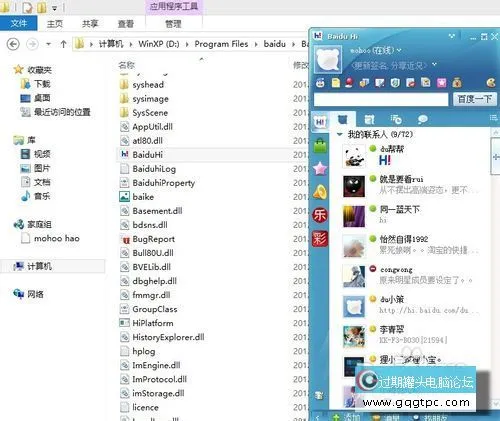Collapse the 我的联系人 contact group
This screenshot has width=500, height=421.
(340, 134)
